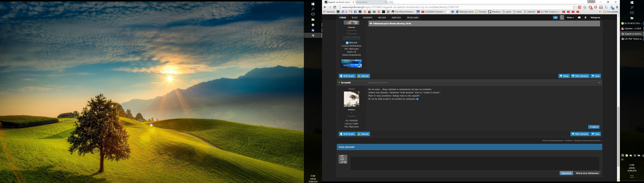The image size is (644, 183).
Task: Open the Chrome hamburger menu
Action: (x=617, y=7)
